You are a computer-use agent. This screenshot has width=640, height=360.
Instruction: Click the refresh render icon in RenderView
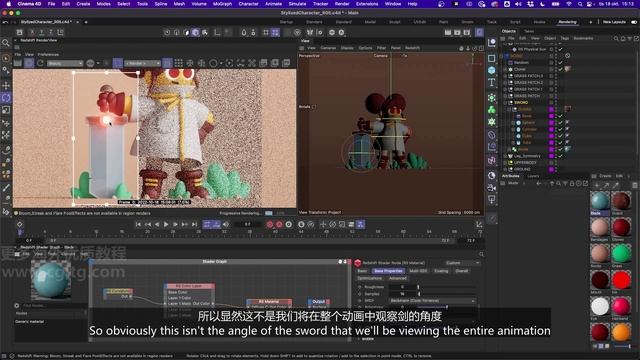tap(40, 63)
